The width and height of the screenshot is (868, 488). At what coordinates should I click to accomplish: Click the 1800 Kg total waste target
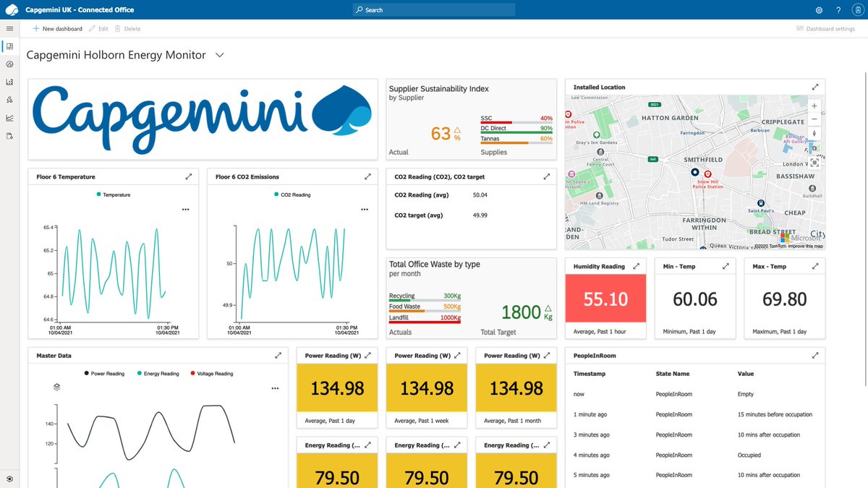(526, 312)
